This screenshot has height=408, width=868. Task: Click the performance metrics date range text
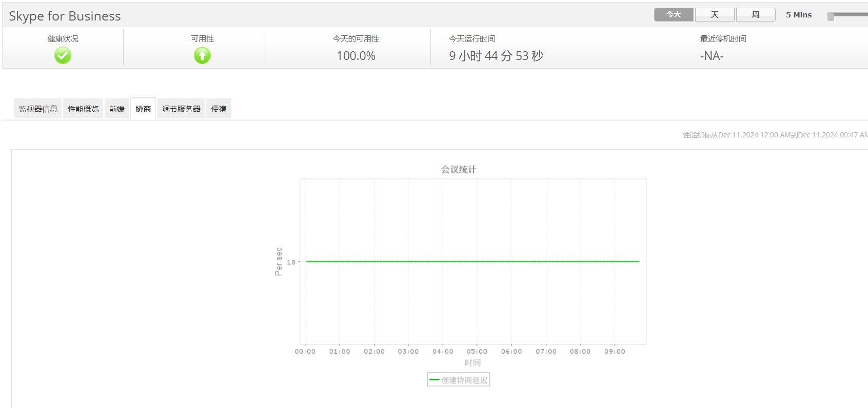point(775,135)
